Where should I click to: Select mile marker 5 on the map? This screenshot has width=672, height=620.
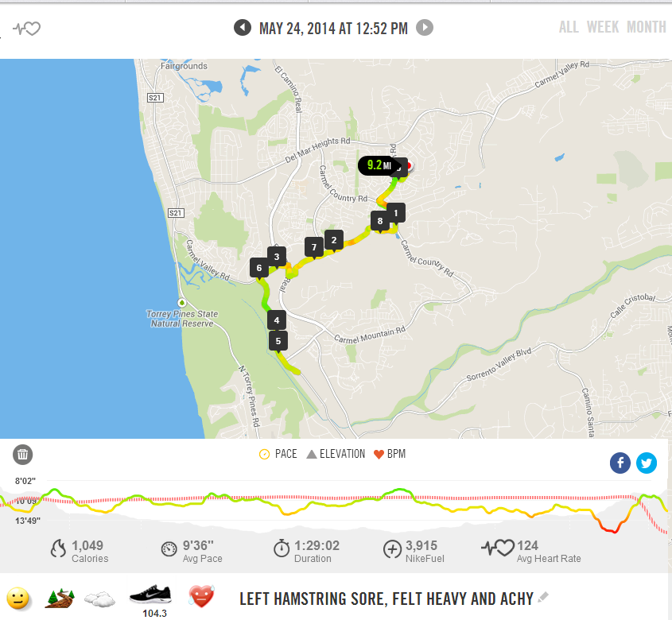tap(278, 342)
